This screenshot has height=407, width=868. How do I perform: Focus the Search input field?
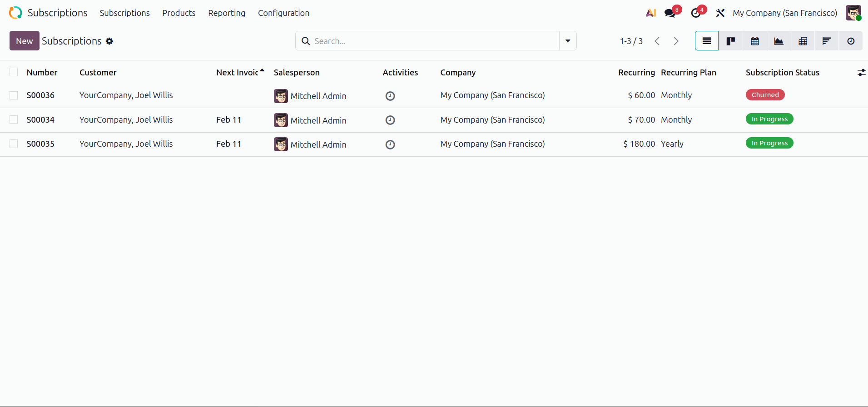pyautogui.click(x=432, y=41)
